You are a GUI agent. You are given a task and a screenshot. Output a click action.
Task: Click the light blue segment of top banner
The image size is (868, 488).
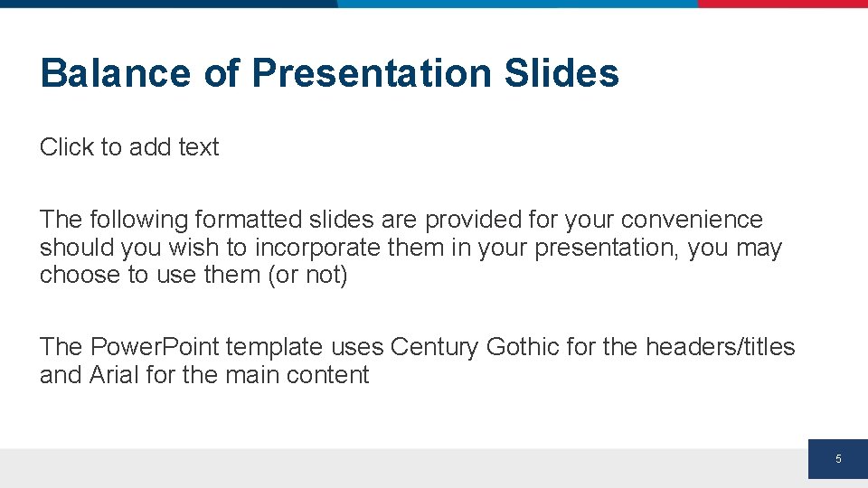tap(517, 4)
